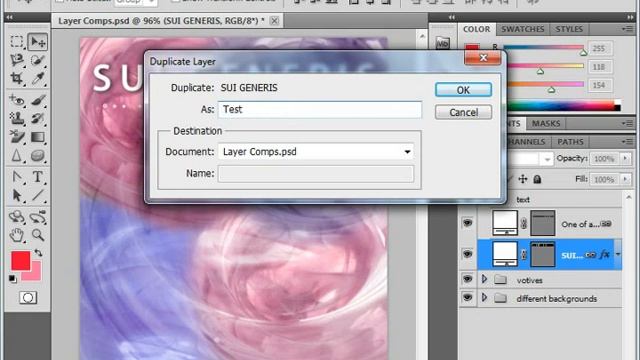The width and height of the screenshot is (640, 360).
Task: Switch to the Paths tab
Action: click(570, 142)
